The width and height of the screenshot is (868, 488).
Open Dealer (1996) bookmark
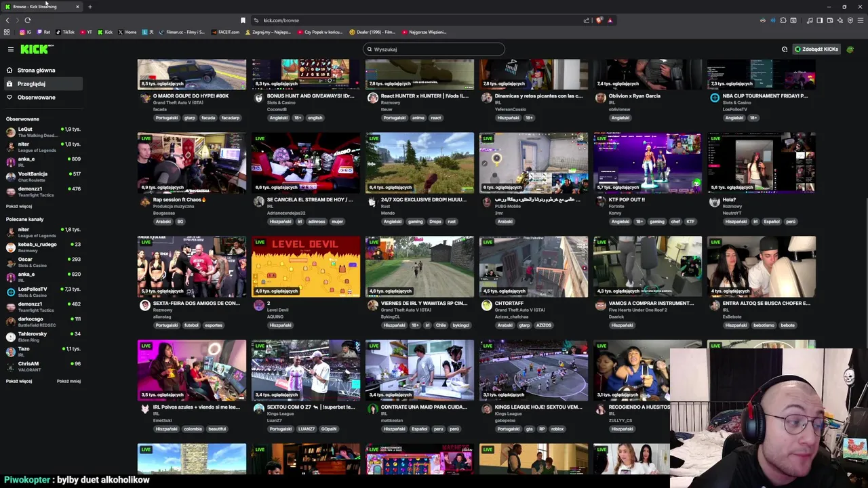pos(373,32)
